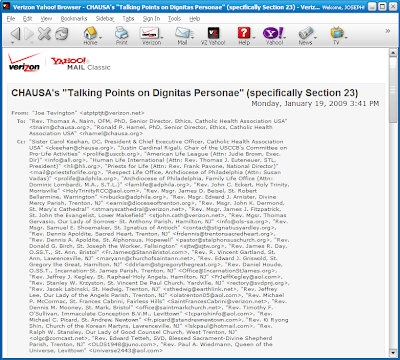This screenshot has width=400, height=360.
Task: Open the Help toolbar icon
Action: 244,36
